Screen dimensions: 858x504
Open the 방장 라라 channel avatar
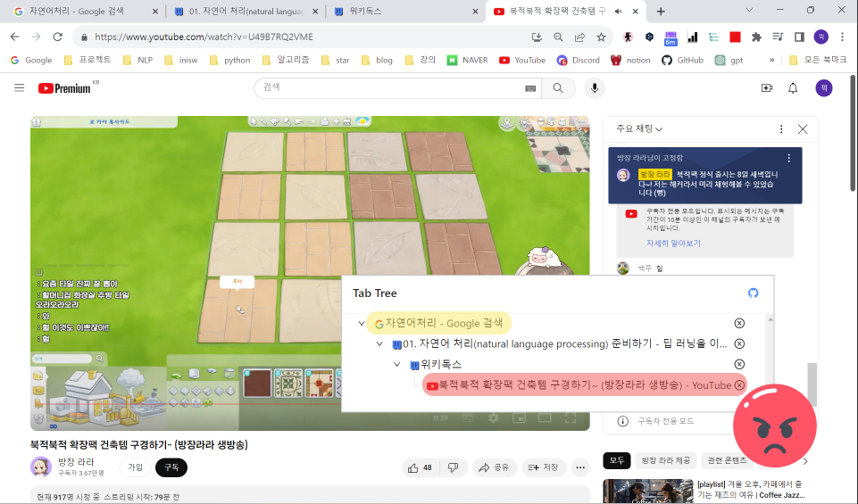point(41,467)
